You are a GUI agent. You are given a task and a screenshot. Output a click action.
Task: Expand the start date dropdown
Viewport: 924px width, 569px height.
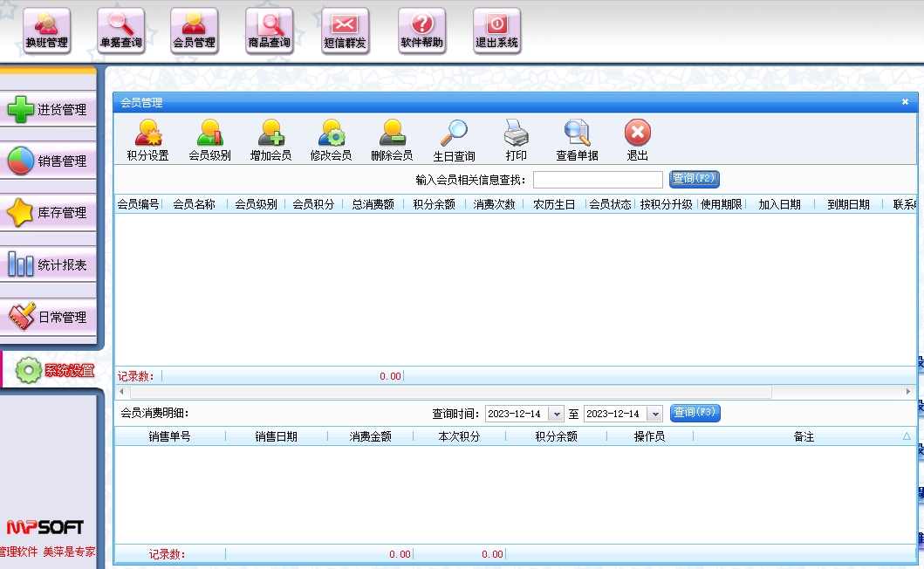557,414
